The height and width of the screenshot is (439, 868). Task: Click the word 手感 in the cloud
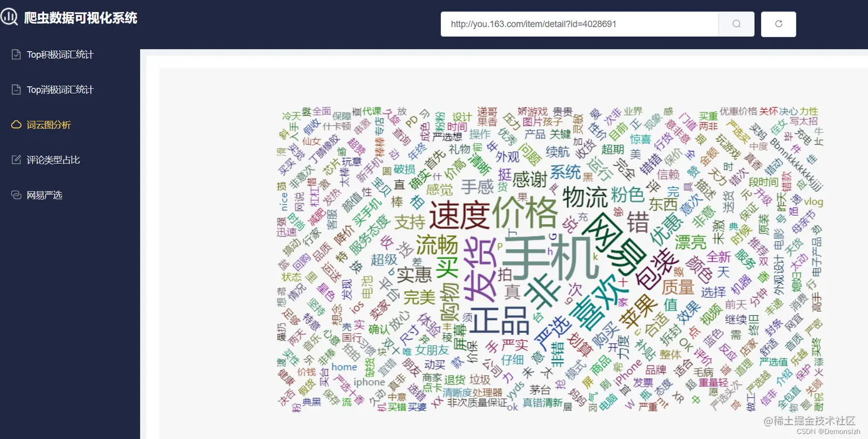(x=477, y=187)
